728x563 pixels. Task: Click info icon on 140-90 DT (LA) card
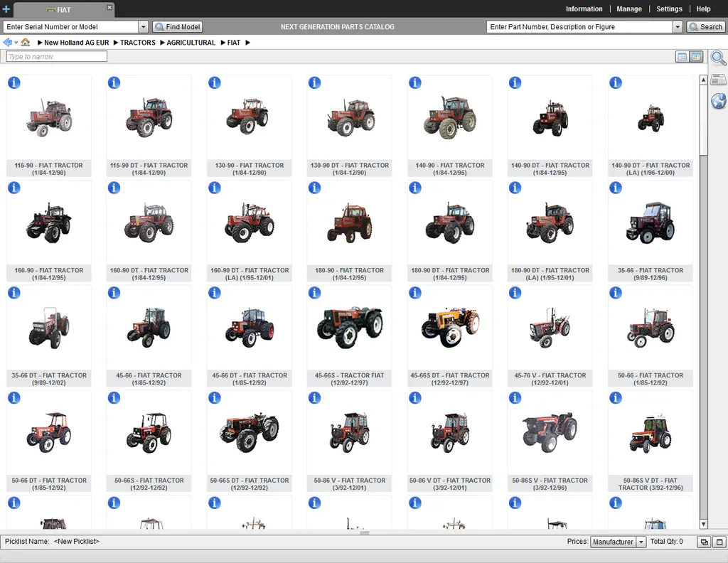(x=615, y=82)
